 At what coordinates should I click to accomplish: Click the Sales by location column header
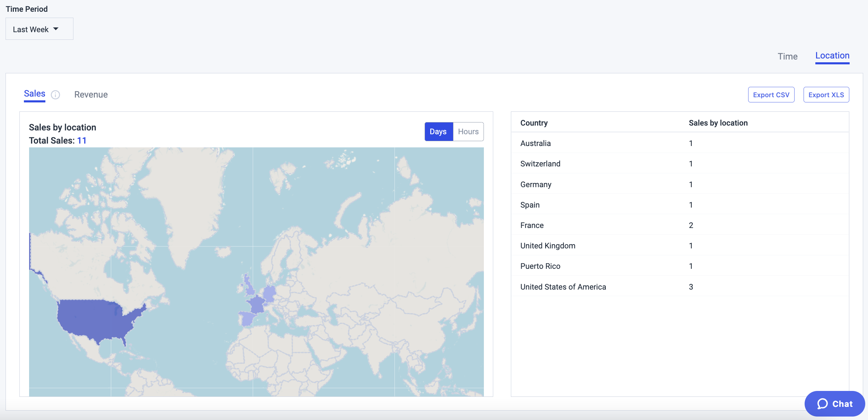pos(718,123)
